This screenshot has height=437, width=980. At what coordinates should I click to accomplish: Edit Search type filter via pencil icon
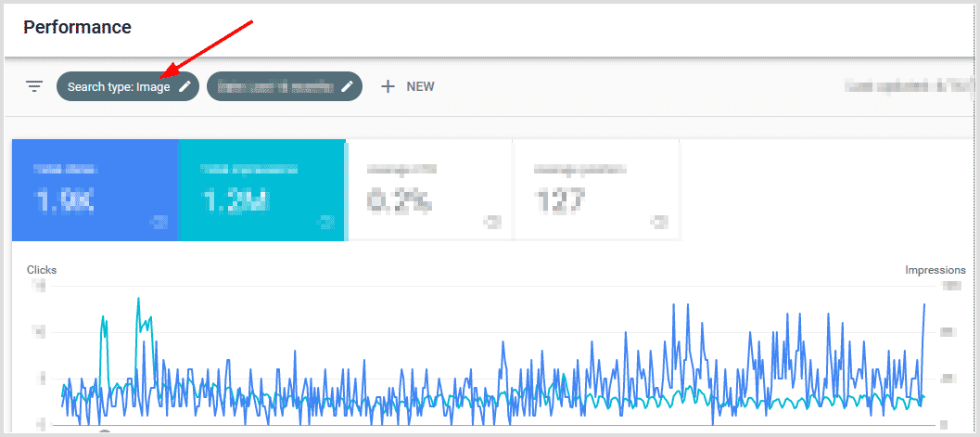coord(185,86)
